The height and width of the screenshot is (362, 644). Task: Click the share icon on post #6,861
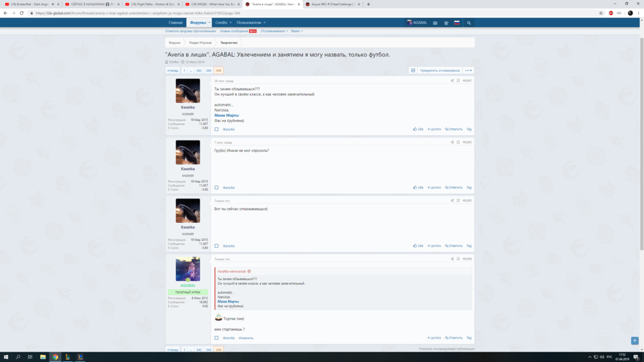coord(452,81)
